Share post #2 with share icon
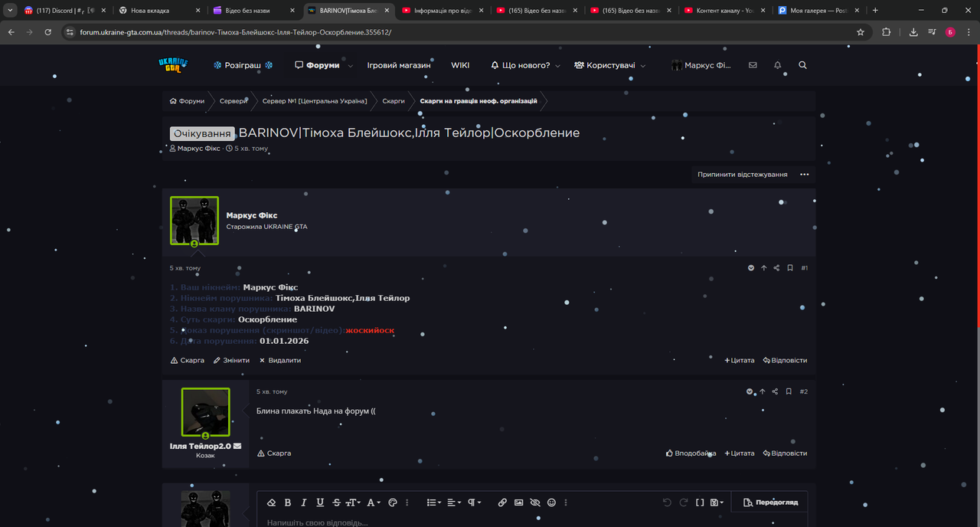Image resolution: width=980 pixels, height=527 pixels. tap(775, 391)
